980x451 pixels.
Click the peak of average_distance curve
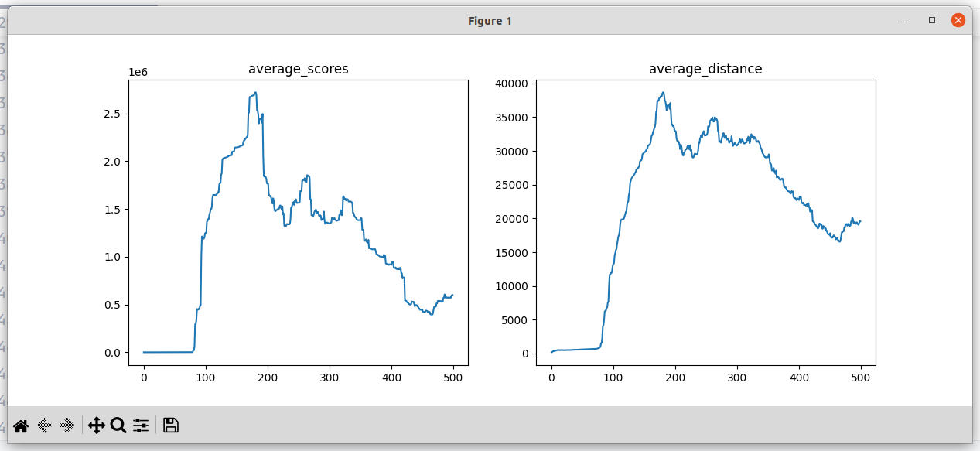click(663, 93)
